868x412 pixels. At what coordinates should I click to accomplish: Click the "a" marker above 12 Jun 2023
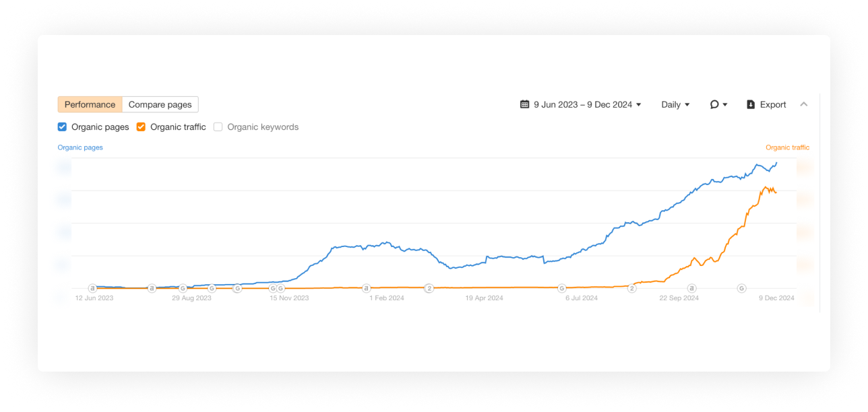point(93,288)
